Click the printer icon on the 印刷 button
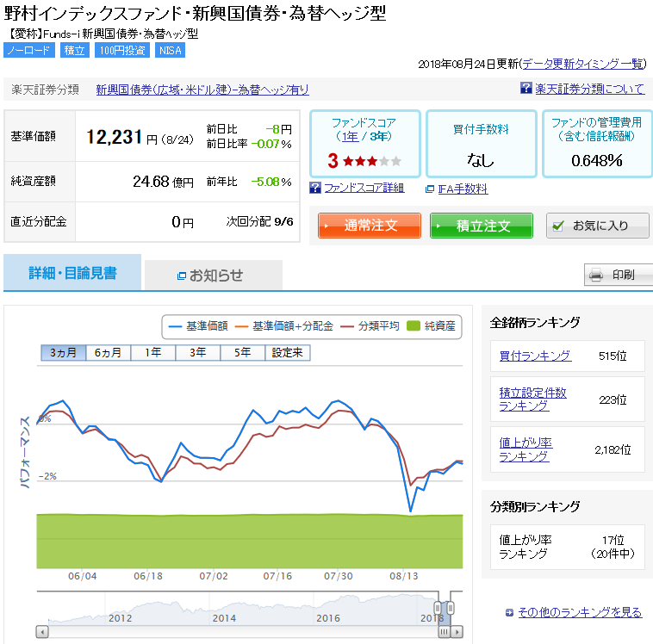The image size is (653, 644). click(596, 275)
